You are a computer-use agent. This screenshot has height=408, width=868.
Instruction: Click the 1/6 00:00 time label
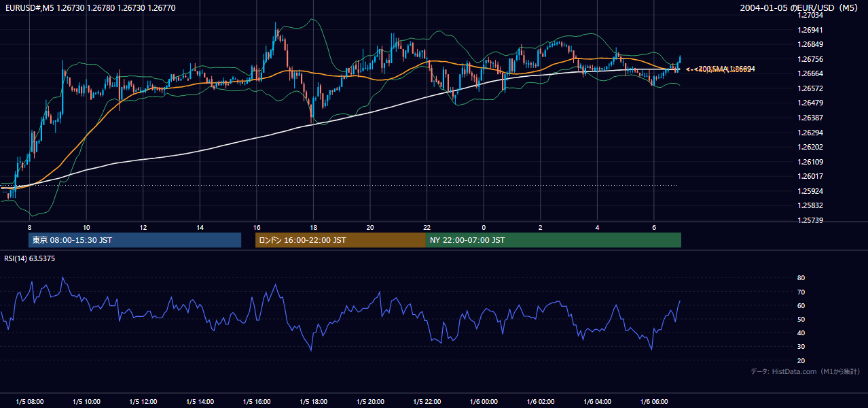coord(484,402)
